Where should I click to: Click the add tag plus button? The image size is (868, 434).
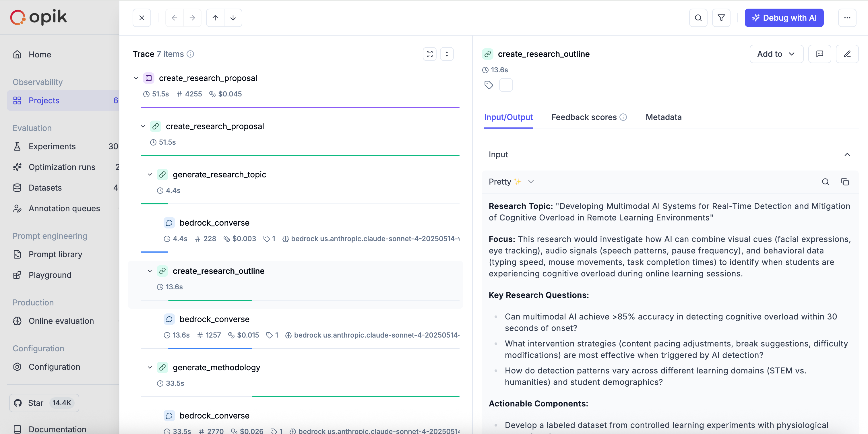coord(506,85)
